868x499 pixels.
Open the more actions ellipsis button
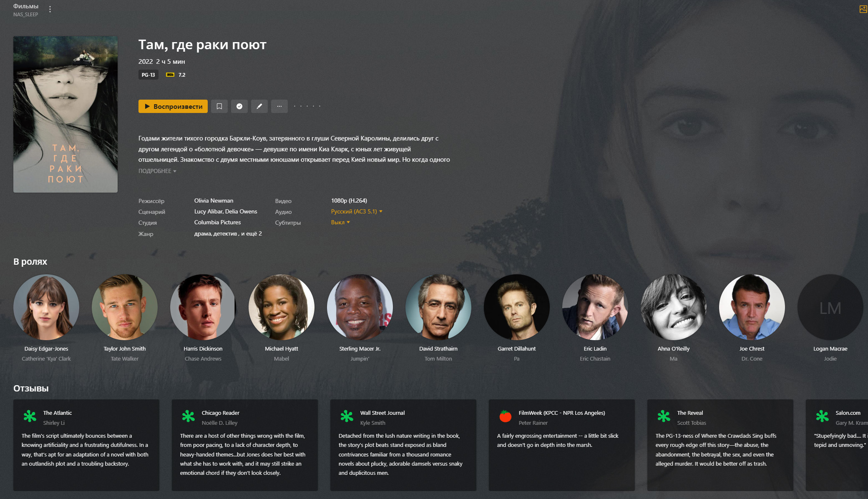279,106
